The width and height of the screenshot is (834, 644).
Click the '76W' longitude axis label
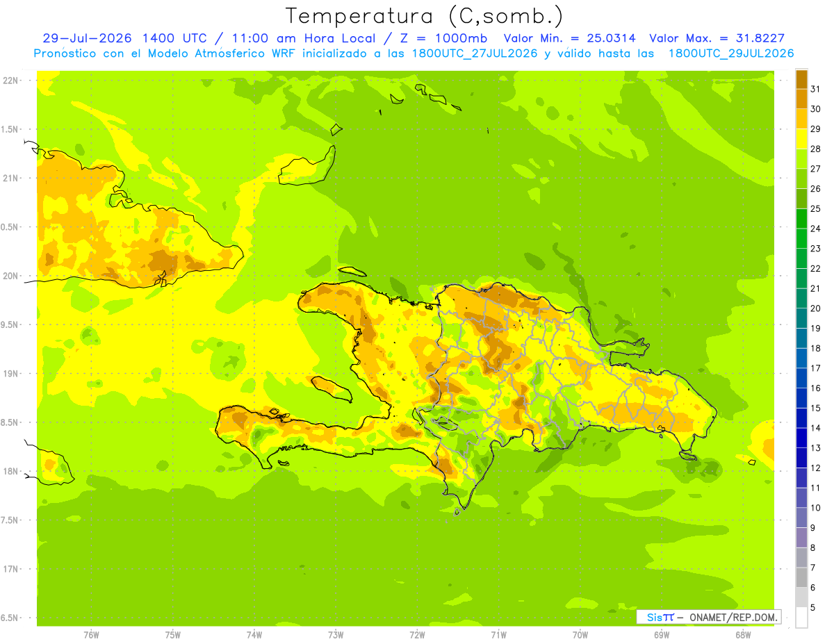(x=91, y=636)
